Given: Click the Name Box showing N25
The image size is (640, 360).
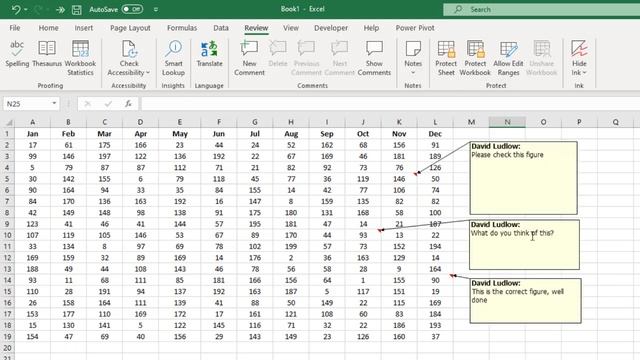Looking at the screenshot, I should pos(27,104).
